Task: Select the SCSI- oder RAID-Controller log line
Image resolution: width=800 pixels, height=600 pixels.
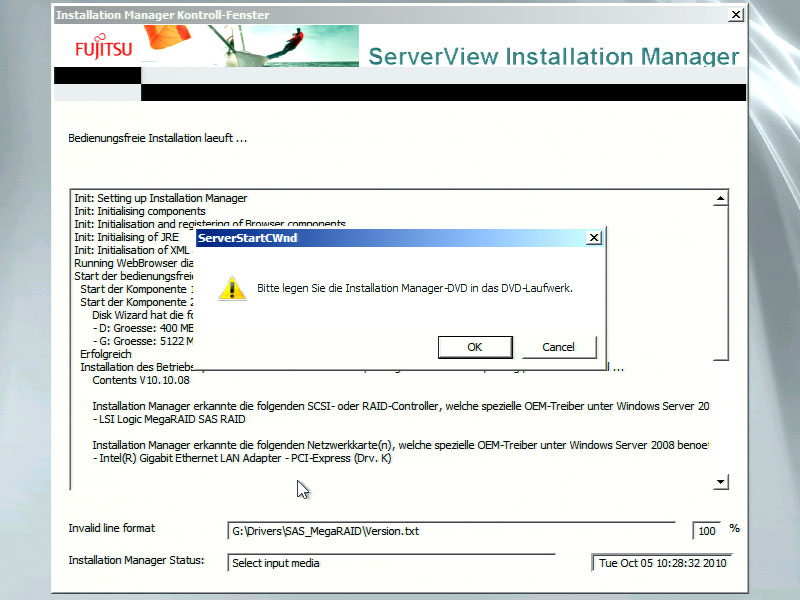Action: [x=401, y=406]
